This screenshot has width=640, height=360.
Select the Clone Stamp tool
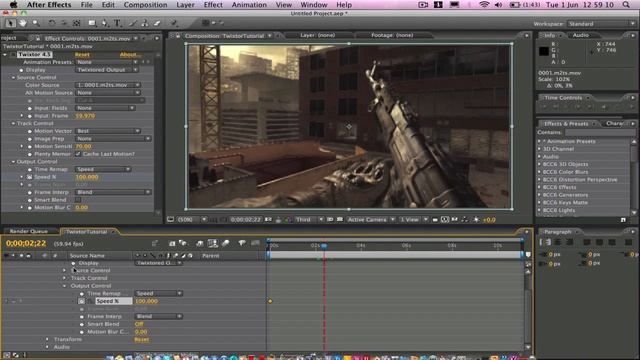[144, 23]
